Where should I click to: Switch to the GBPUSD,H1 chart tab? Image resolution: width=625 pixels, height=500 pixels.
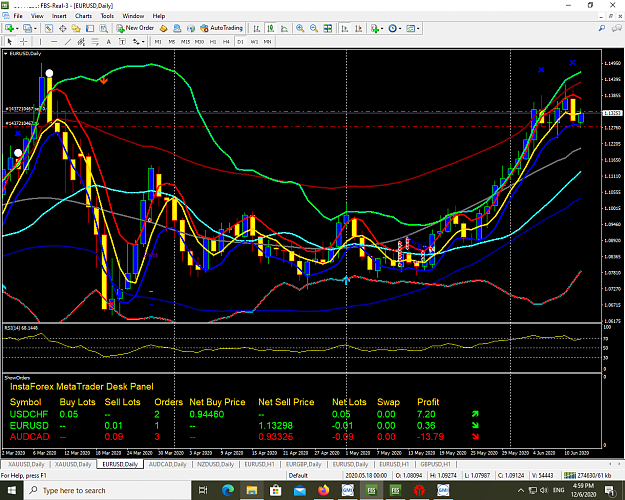pos(435,464)
